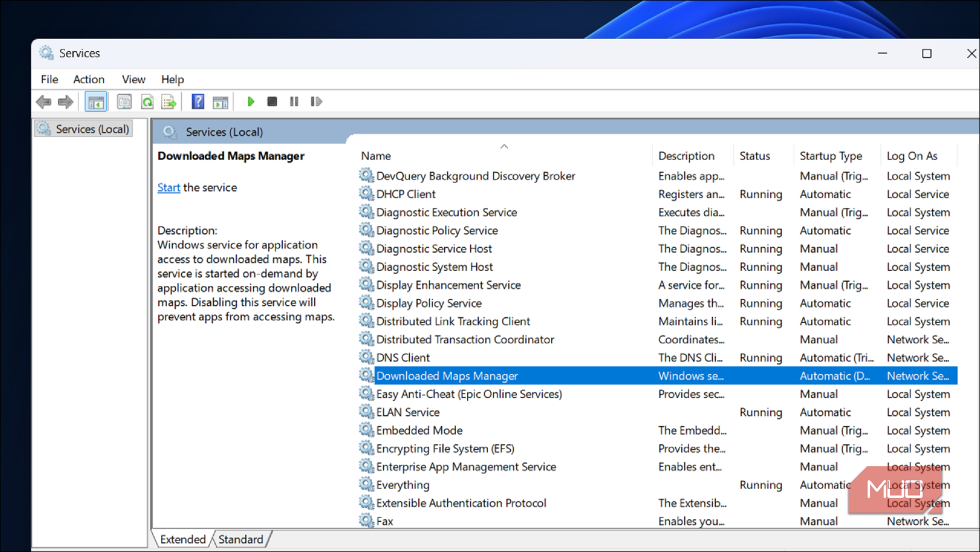The width and height of the screenshot is (980, 552).
Task: Open the Export List icon
Action: 169,102
